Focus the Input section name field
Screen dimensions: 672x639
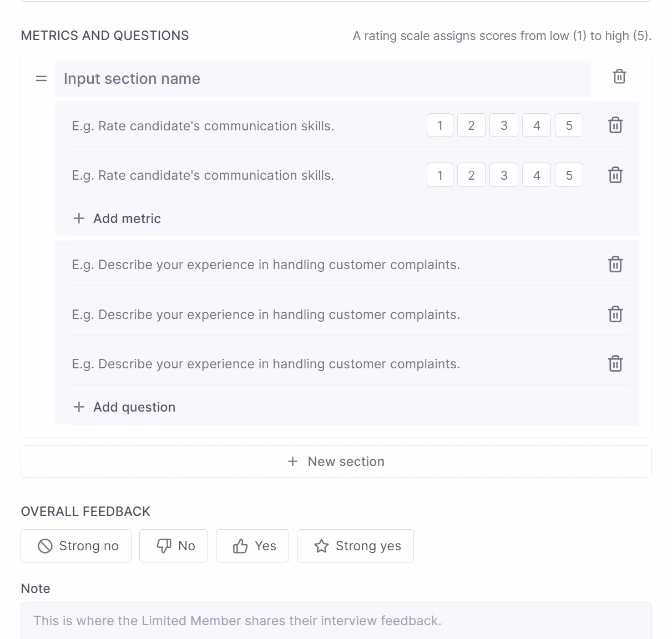323,79
